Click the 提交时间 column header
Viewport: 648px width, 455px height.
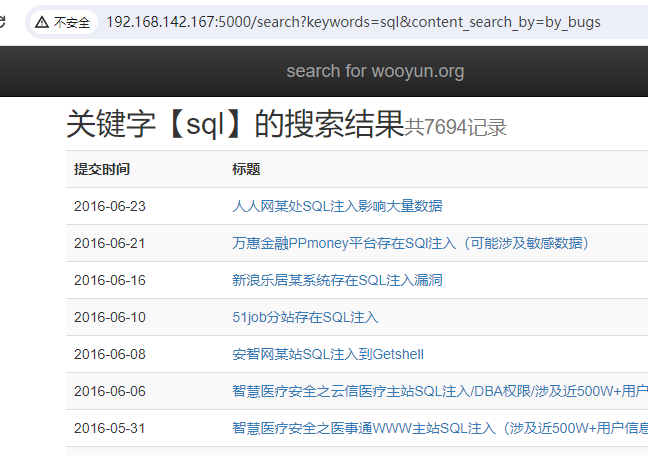(102, 169)
